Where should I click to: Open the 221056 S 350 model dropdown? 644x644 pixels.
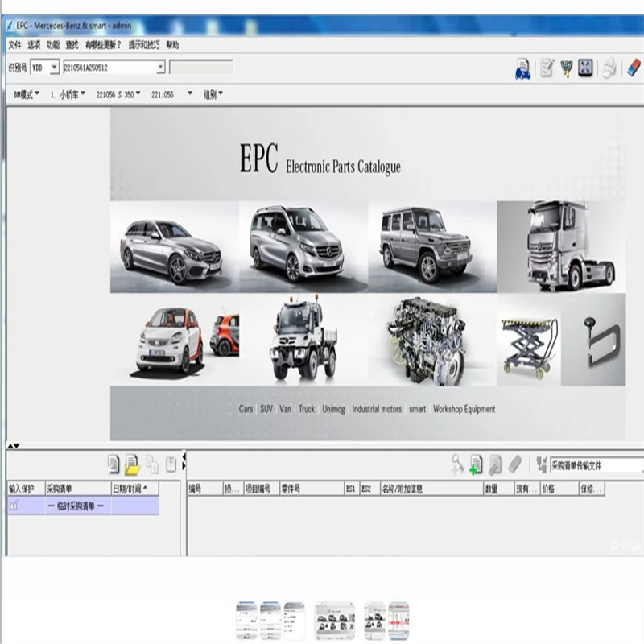[118, 94]
